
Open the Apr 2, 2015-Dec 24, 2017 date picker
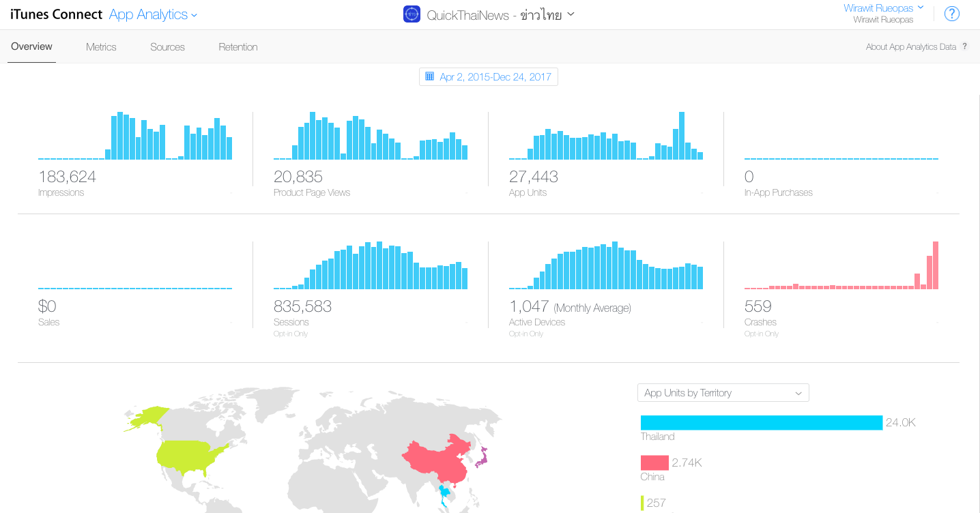[x=489, y=76]
